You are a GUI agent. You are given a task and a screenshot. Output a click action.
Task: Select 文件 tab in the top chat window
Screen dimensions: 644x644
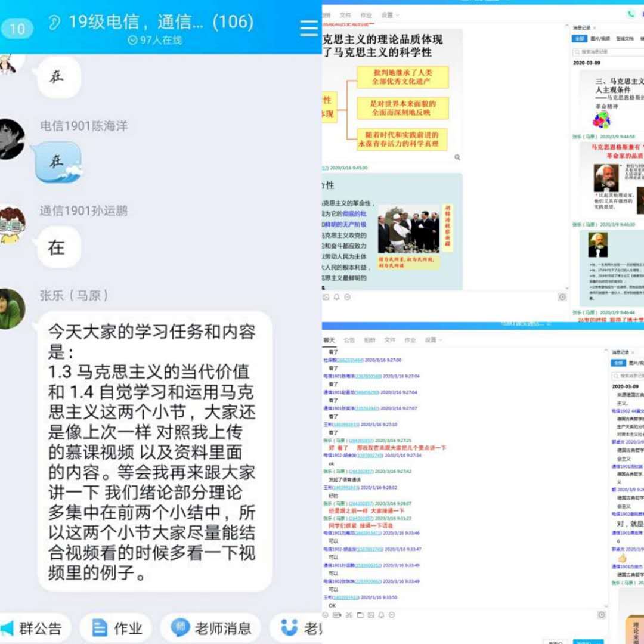(346, 15)
